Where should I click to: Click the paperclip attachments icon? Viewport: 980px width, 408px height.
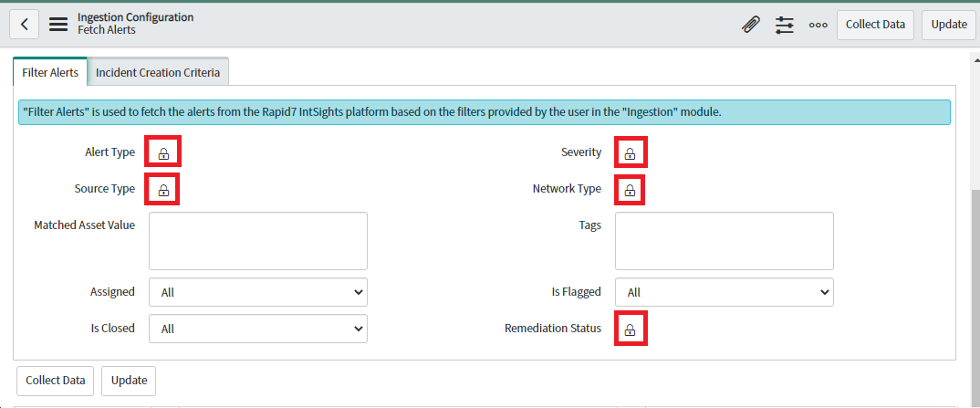(750, 25)
